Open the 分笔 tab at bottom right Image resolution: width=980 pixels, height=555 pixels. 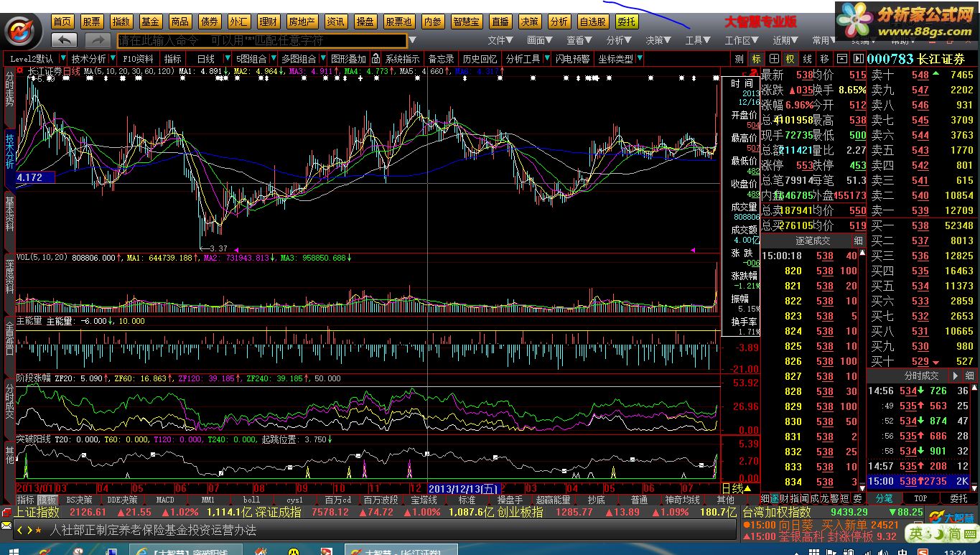coord(884,498)
